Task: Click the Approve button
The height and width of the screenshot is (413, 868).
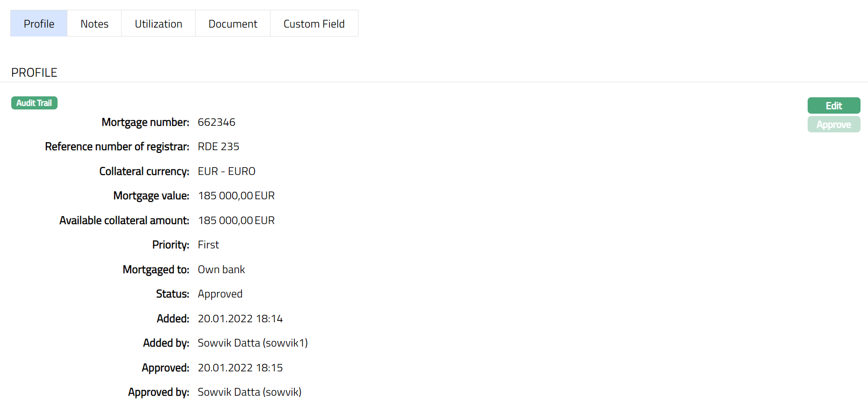Action: pos(833,125)
